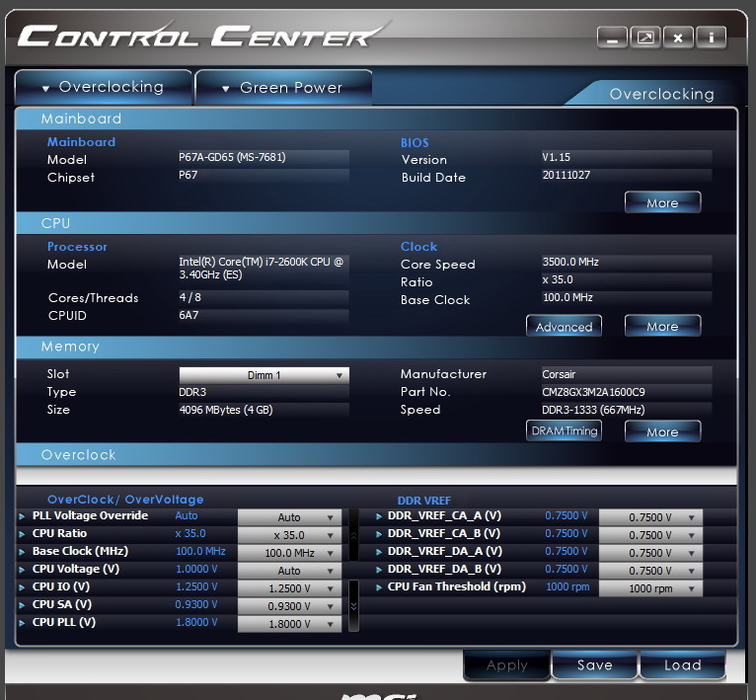Click the Corsair manufacturer value

click(559, 374)
